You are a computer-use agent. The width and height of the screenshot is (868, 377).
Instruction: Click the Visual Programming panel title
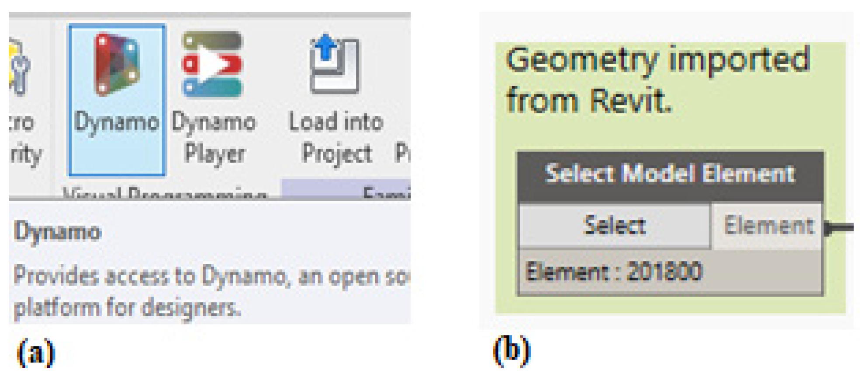[x=166, y=193]
